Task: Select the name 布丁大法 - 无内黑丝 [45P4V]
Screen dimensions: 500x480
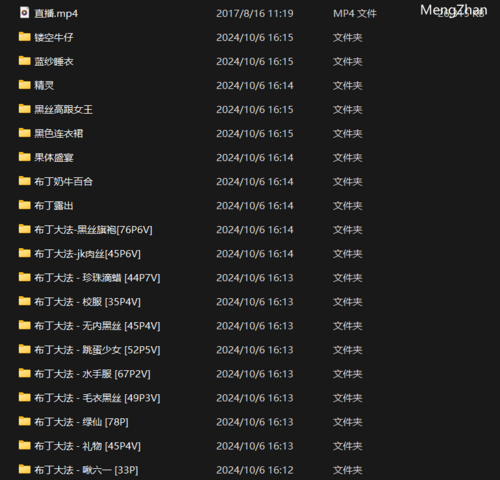Action: [97, 326]
